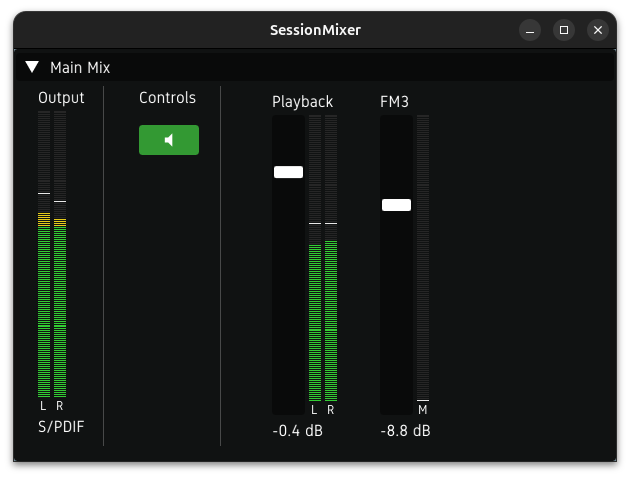Image resolution: width=630 pixels, height=478 pixels.
Task: Select the -0.4 dB Playback level readout
Action: click(297, 431)
